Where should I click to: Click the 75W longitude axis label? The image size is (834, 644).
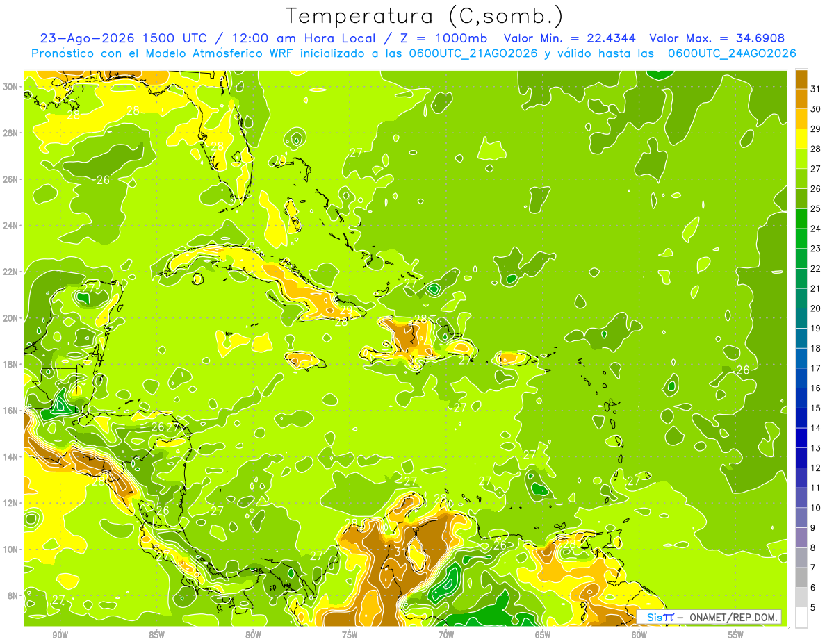click(350, 635)
